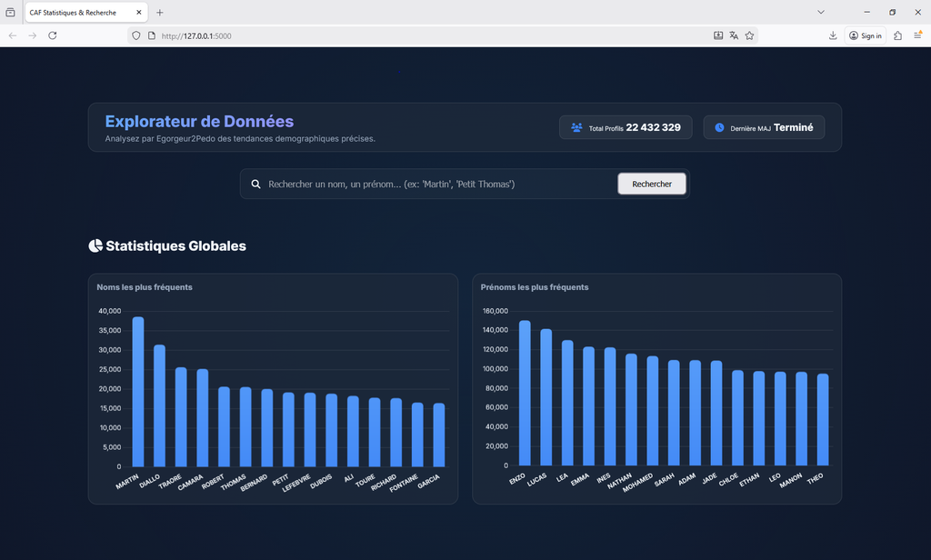Click the pie chart icon beside Statistiques Globales
Image resolution: width=931 pixels, height=560 pixels.
pos(95,245)
